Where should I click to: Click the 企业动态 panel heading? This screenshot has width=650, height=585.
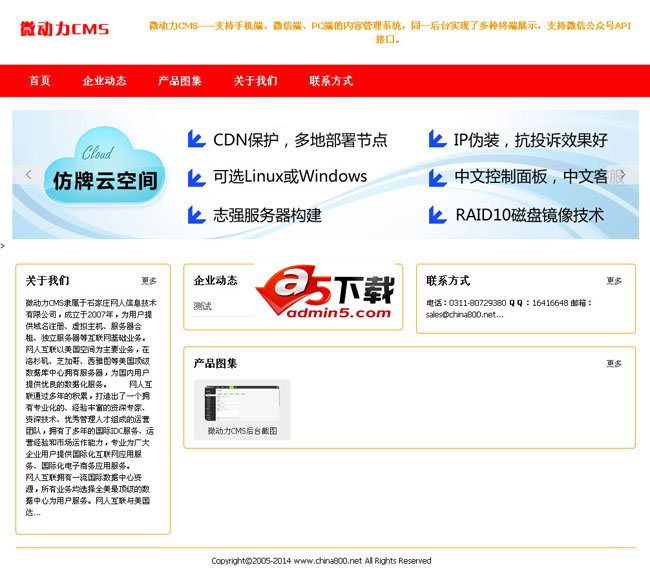[216, 281]
